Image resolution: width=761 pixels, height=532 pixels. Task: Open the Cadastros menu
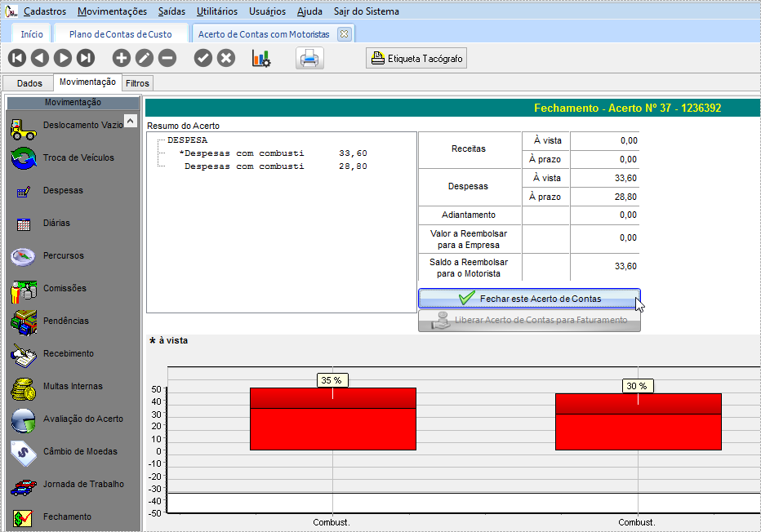pos(46,11)
